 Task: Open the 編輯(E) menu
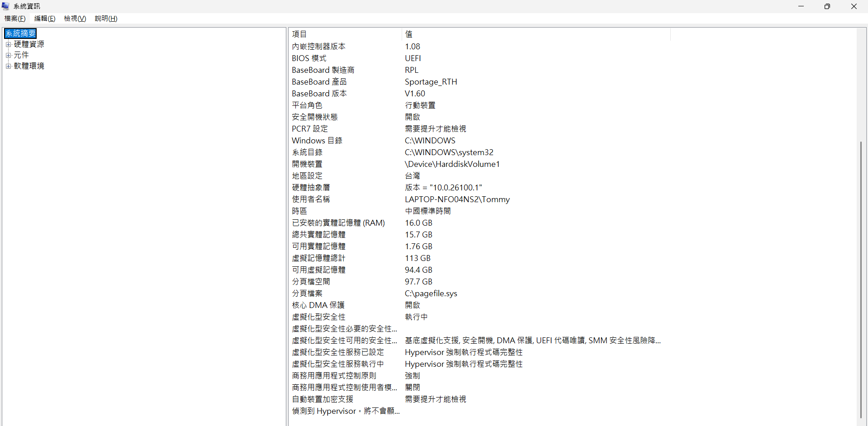[x=45, y=19]
